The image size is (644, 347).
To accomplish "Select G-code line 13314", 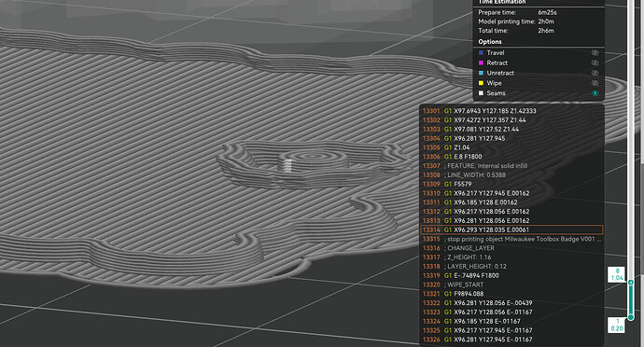I will [x=511, y=229].
